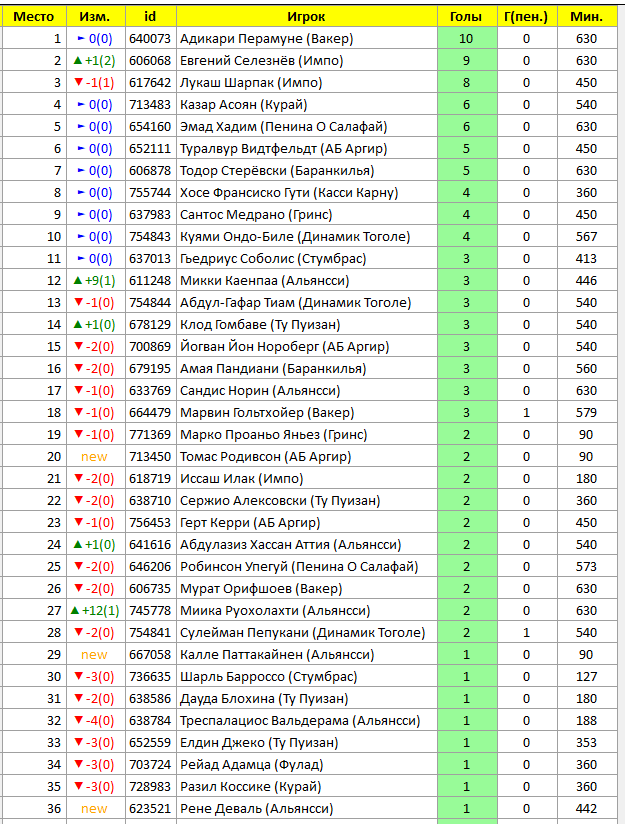
Task: Select player Герт Керри (АБ Аргир)
Action: 250,523
